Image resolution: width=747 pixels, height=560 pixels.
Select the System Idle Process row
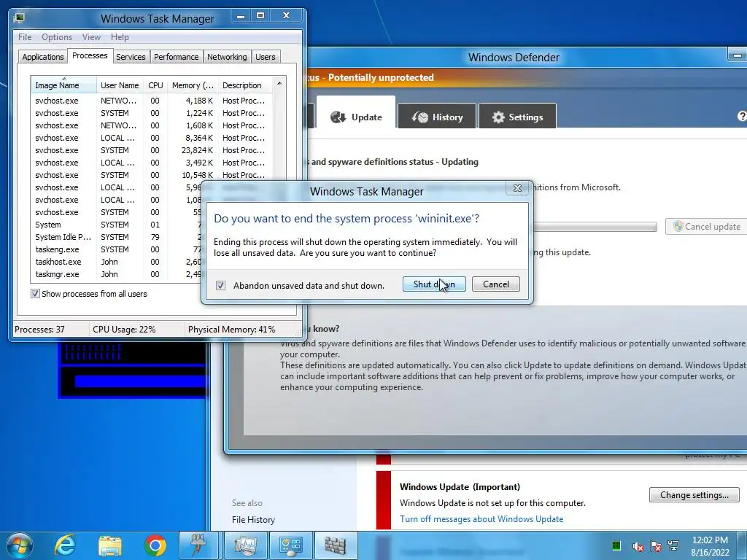117,237
